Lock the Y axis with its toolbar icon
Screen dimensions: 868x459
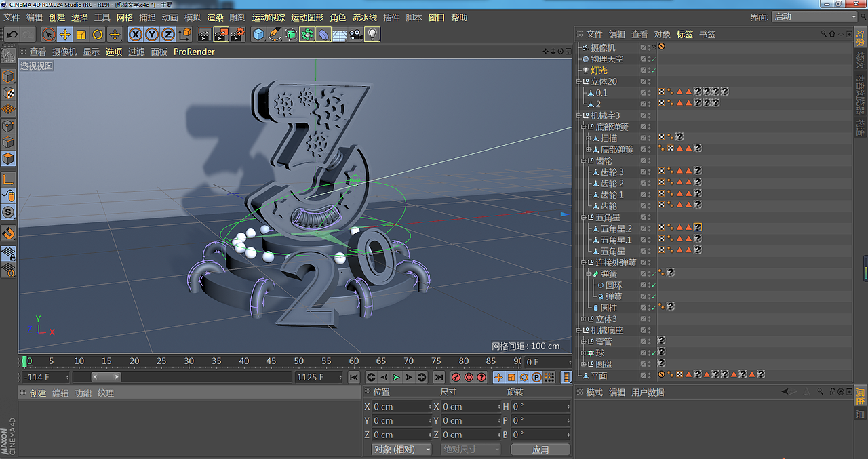[151, 35]
